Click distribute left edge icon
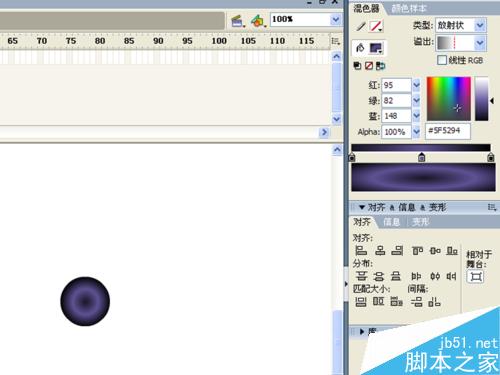Screen dimensions: 500x375 [x=416, y=276]
